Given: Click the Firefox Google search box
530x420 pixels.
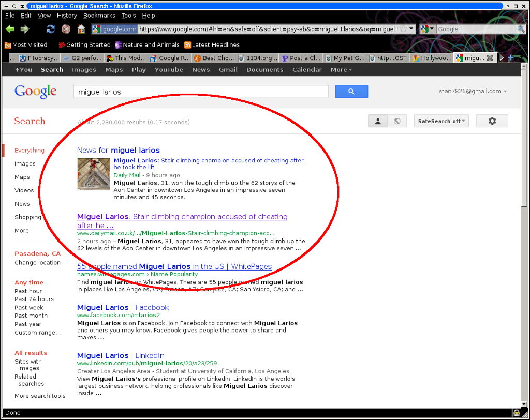Looking at the screenshot, I should pyautogui.click(x=477, y=29).
